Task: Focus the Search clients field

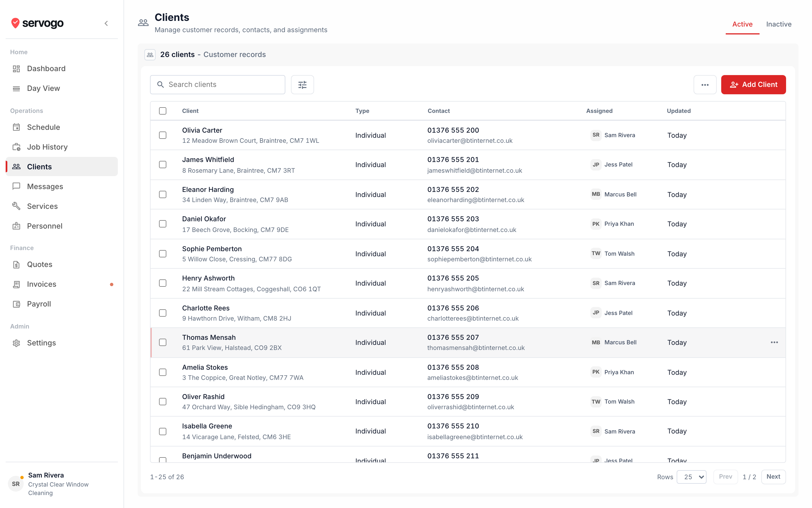Action: point(218,85)
